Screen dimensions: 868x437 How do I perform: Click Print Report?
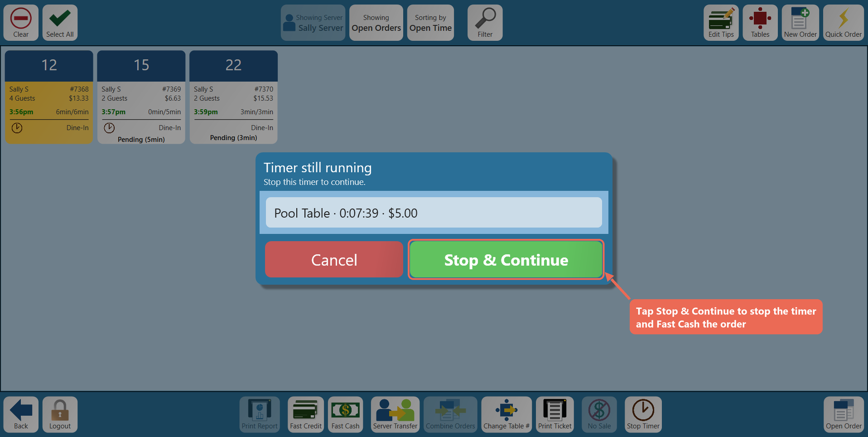click(x=260, y=414)
